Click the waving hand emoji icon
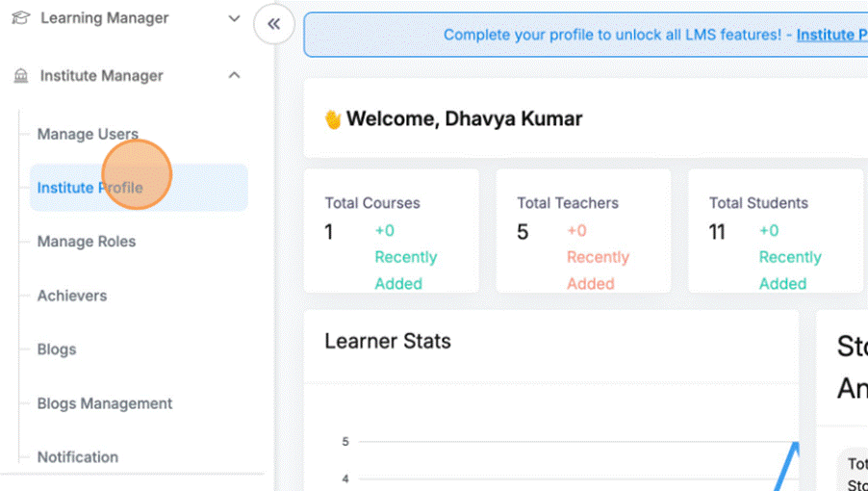The height and width of the screenshot is (491, 868). click(333, 119)
